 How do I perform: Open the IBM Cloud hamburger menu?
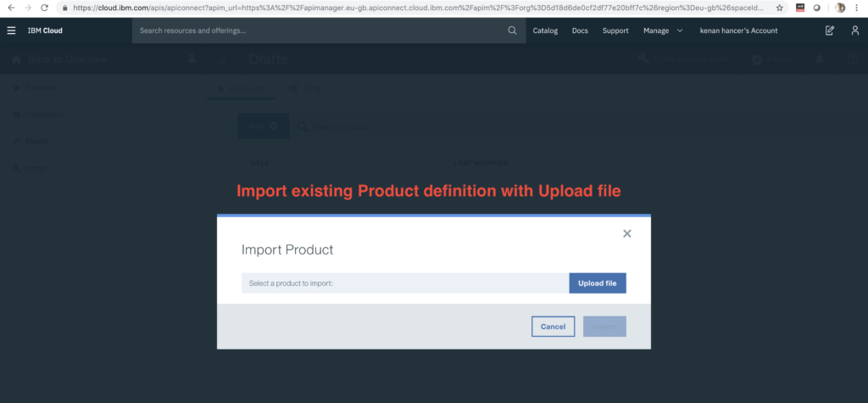click(x=11, y=31)
